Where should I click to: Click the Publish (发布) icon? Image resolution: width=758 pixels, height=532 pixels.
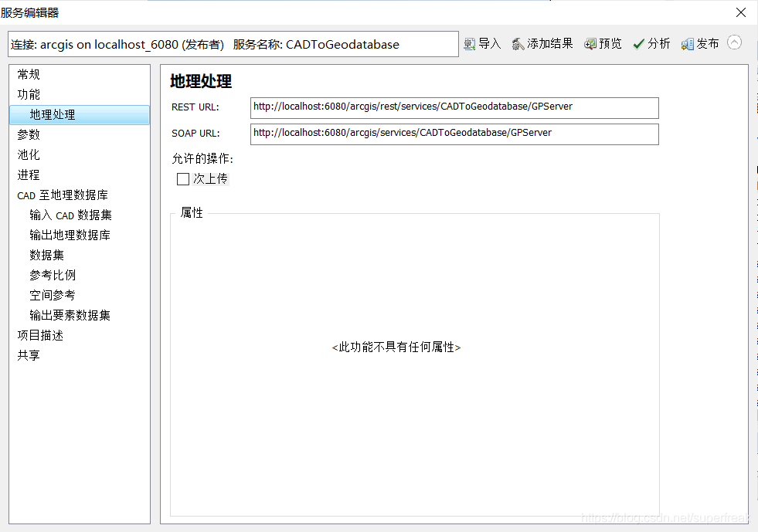coord(688,44)
